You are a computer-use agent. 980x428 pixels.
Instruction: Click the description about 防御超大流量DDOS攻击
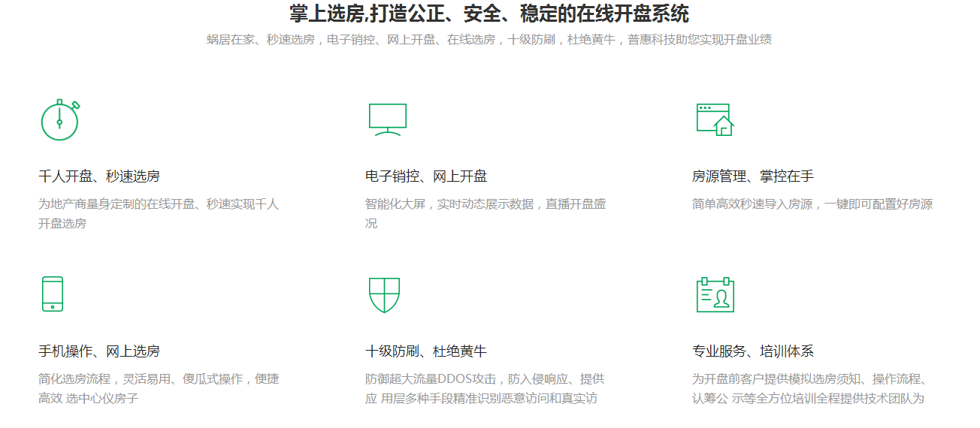pyautogui.click(x=485, y=388)
